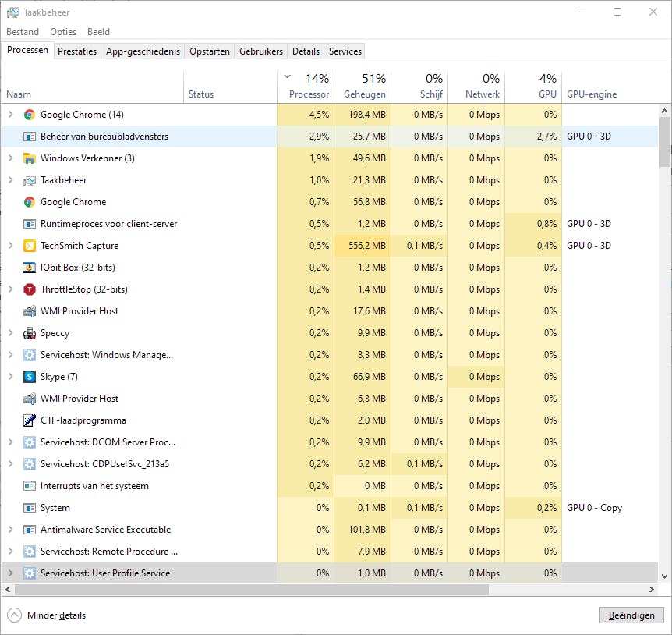Sort by the Netwerk column header

coord(476,87)
